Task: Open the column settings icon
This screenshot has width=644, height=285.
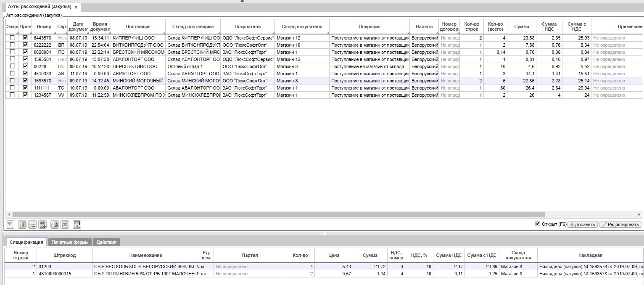Action: [x=22, y=225]
